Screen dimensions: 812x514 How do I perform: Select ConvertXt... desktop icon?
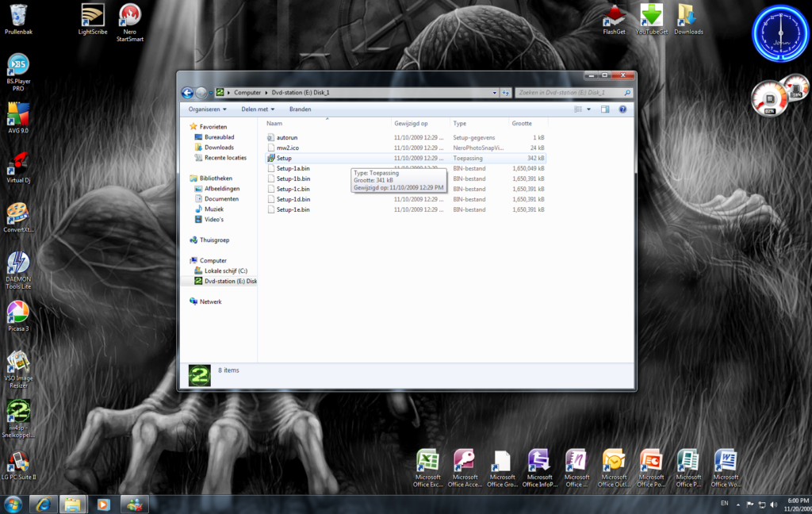pyautogui.click(x=18, y=217)
